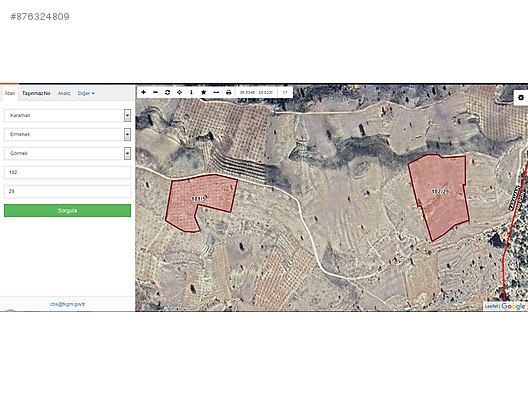Open the Diğer dropdown menu
This screenshot has width=528, height=396.
(86, 93)
